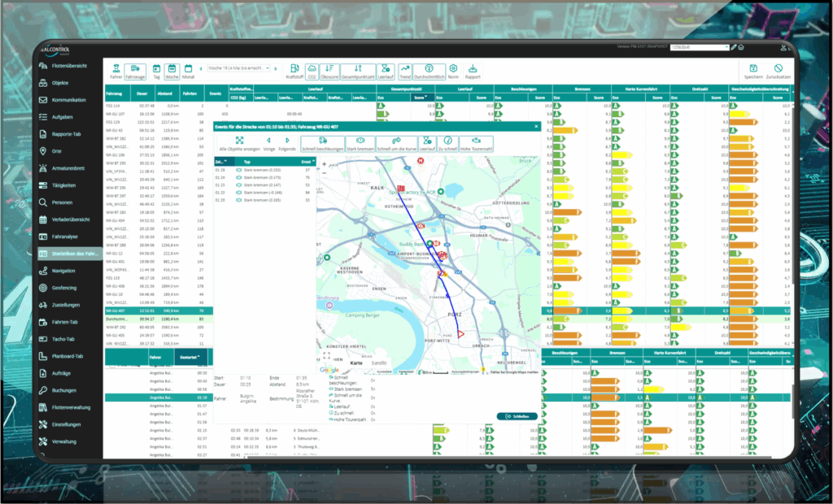Toggle the Zu schnell event filter

point(447,144)
